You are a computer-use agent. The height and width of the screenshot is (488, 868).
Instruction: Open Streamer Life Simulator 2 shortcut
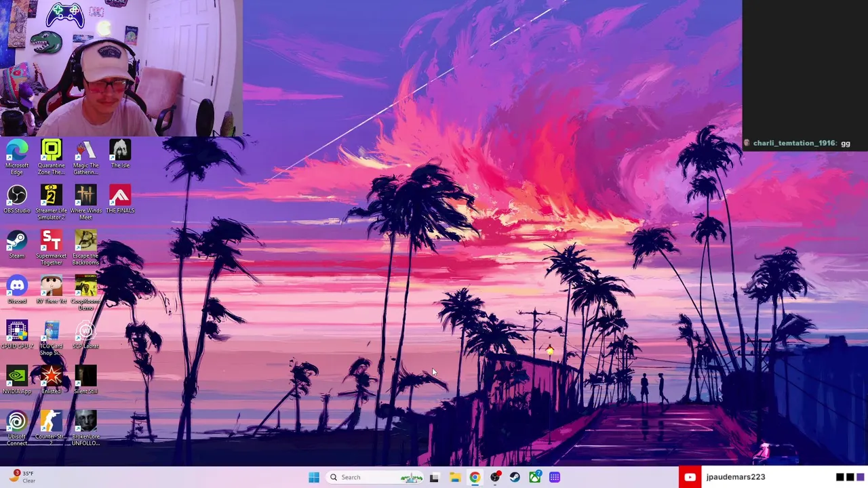click(x=51, y=202)
